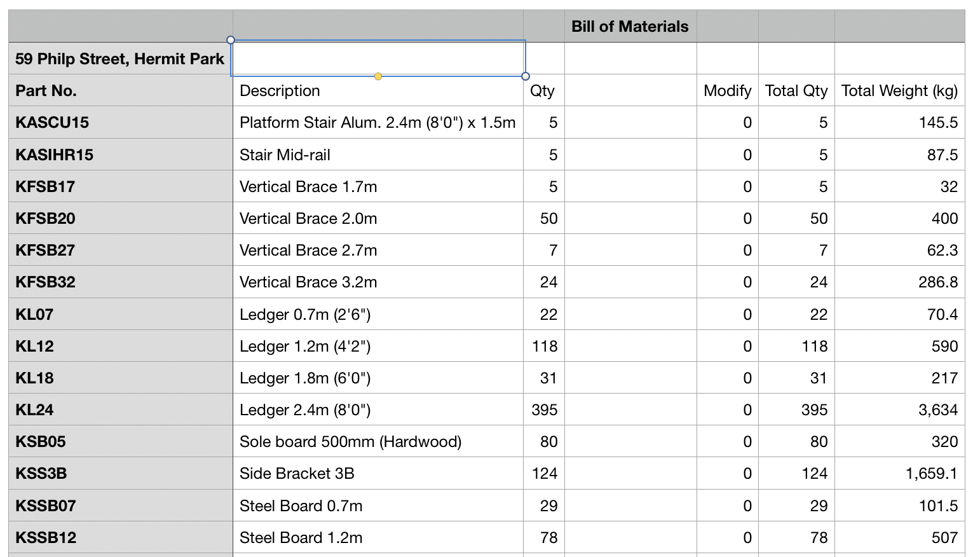Click part number KL24

pos(121,409)
